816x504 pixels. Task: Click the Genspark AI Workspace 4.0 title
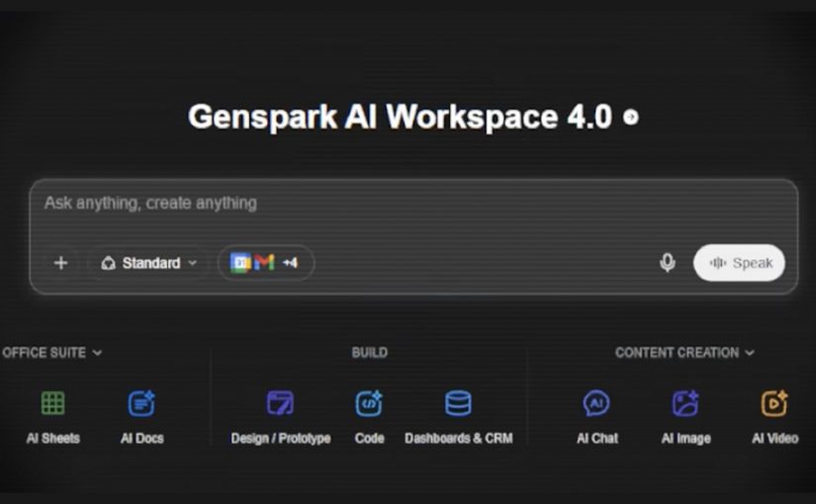coord(400,117)
